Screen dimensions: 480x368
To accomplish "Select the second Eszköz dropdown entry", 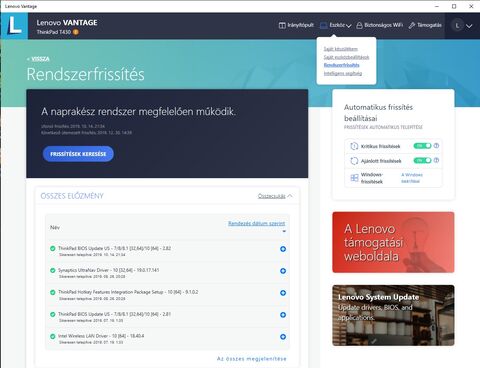I will coord(346,57).
